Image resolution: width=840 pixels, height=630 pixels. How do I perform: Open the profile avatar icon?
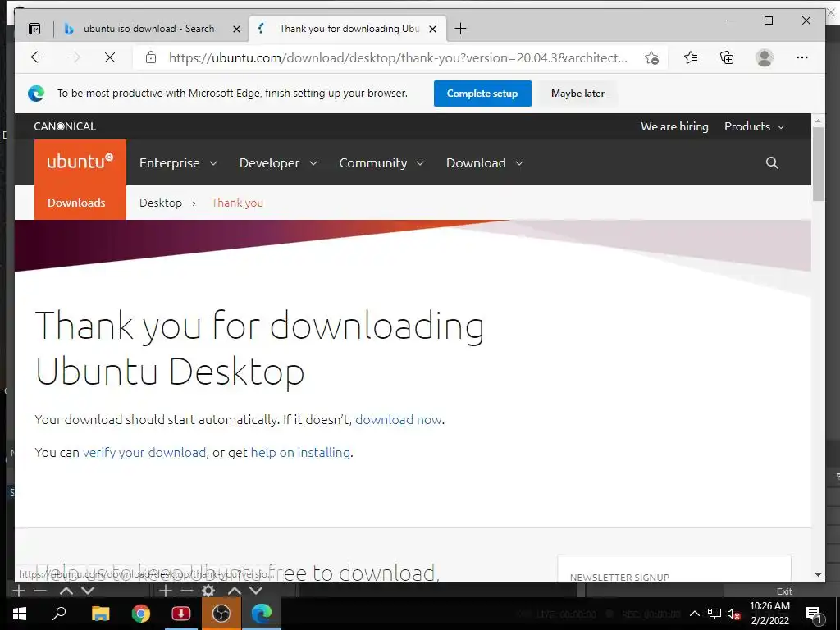(765, 57)
